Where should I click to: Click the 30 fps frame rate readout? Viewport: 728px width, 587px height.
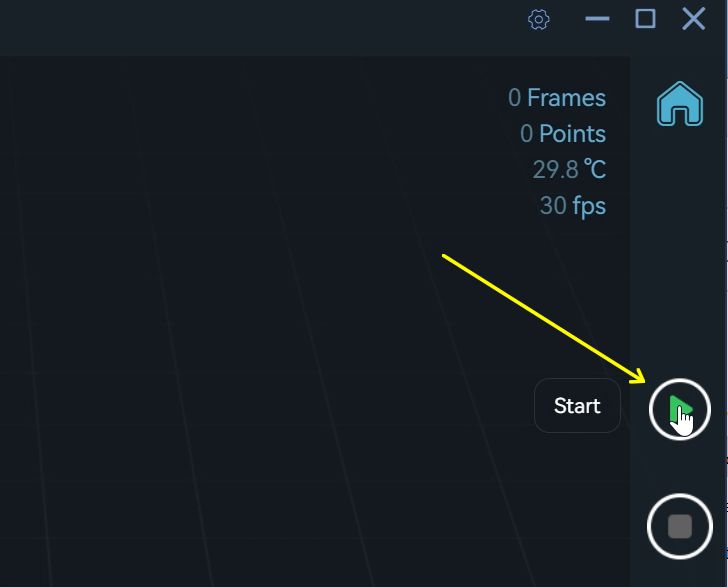click(572, 206)
